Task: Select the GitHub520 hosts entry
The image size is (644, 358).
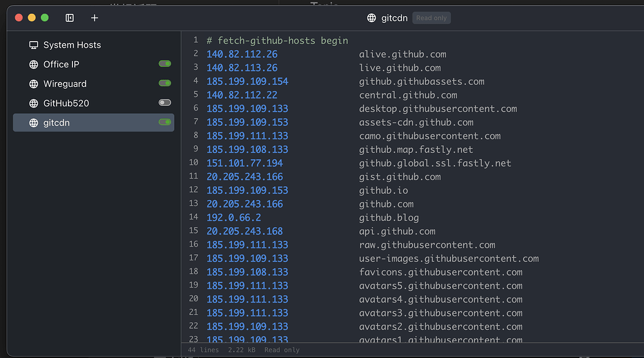Action: click(94, 103)
